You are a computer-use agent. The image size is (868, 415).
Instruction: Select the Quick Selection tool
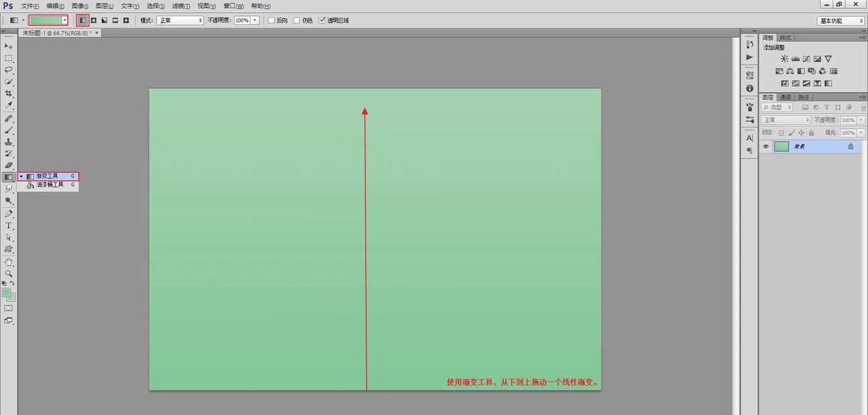(x=9, y=81)
